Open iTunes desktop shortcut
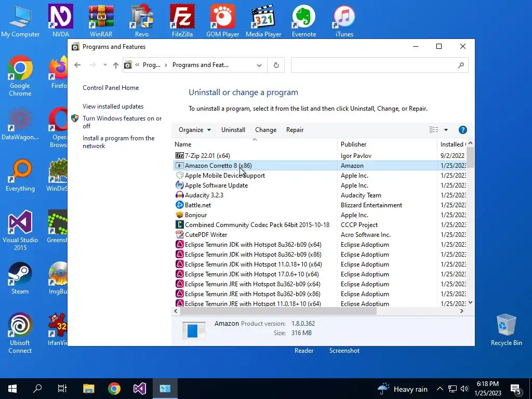532x399 pixels. pos(344,20)
